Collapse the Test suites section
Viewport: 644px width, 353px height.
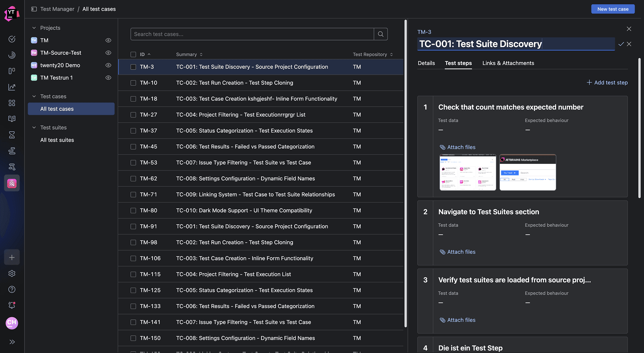pyautogui.click(x=34, y=127)
